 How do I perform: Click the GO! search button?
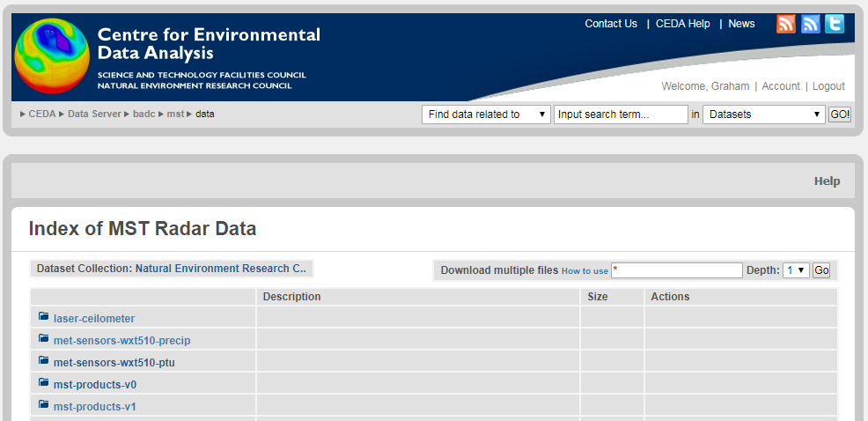pyautogui.click(x=840, y=114)
